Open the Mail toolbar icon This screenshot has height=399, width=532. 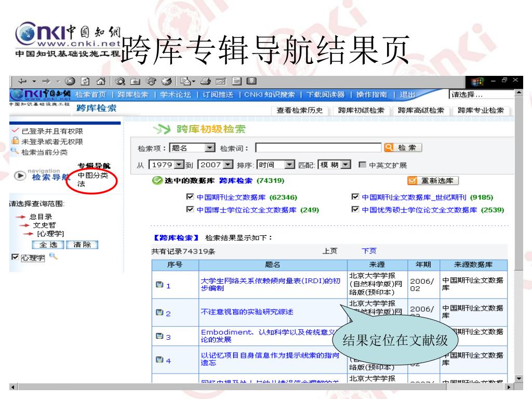pyautogui.click(x=185, y=81)
